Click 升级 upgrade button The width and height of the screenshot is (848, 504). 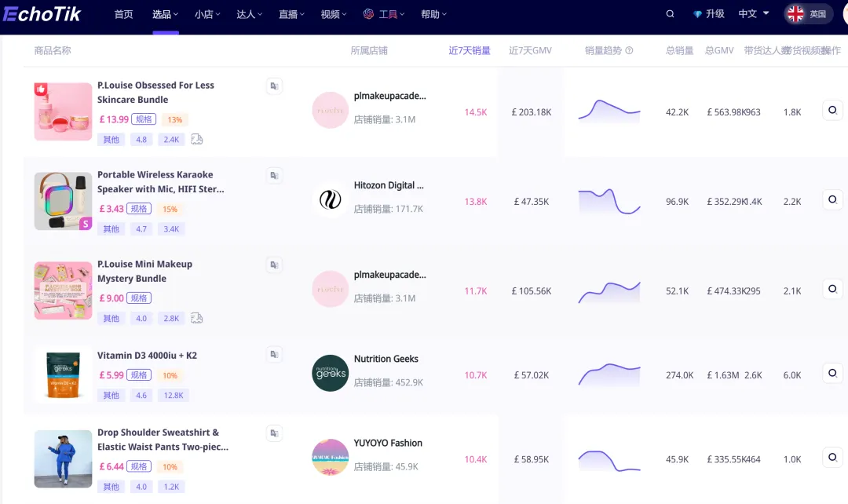point(709,14)
